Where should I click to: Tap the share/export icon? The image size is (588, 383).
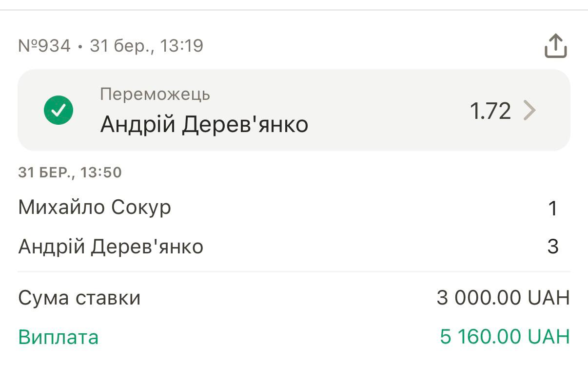pyautogui.click(x=555, y=46)
